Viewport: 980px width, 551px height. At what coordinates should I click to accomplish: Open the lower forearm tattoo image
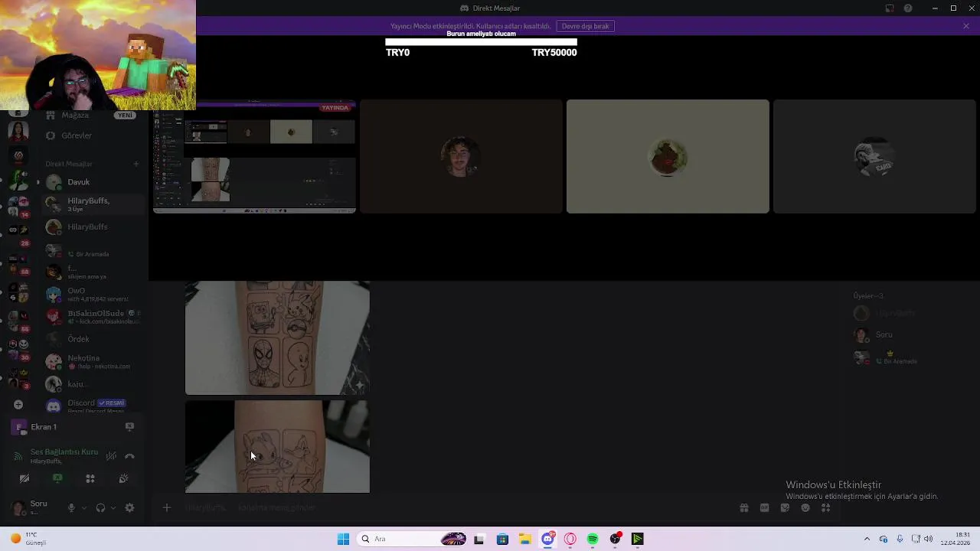(x=277, y=446)
